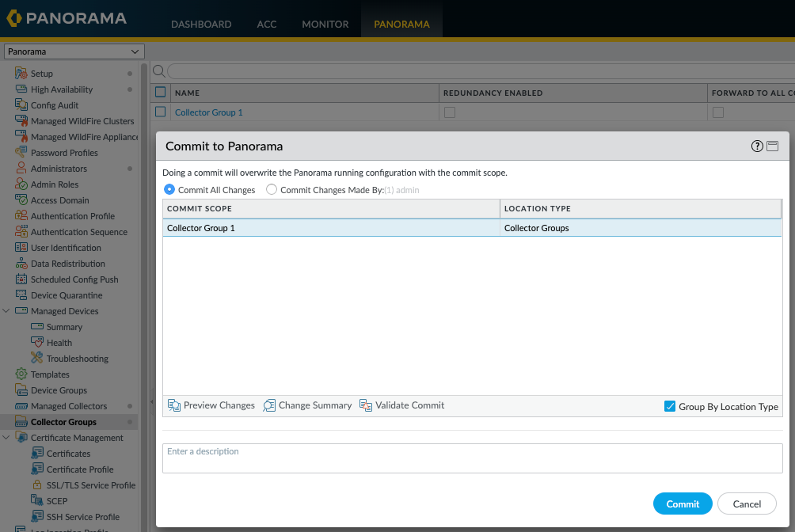Click the Validate Commit icon
This screenshot has width=795, height=532.
pyautogui.click(x=366, y=405)
